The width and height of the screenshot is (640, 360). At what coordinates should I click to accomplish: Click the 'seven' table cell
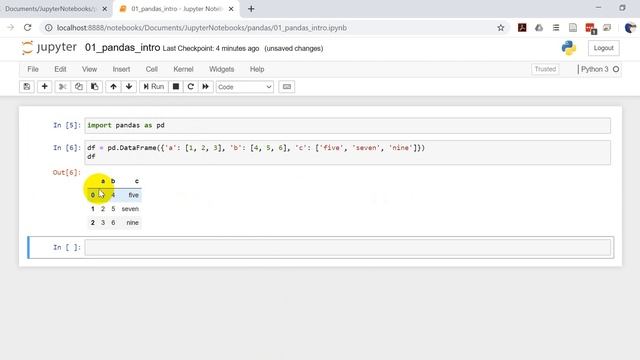130,209
